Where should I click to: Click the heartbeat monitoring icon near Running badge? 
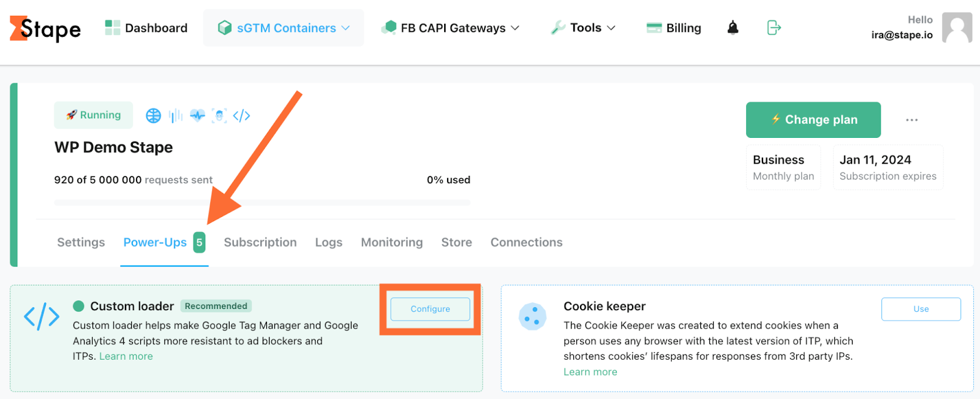coord(197,115)
